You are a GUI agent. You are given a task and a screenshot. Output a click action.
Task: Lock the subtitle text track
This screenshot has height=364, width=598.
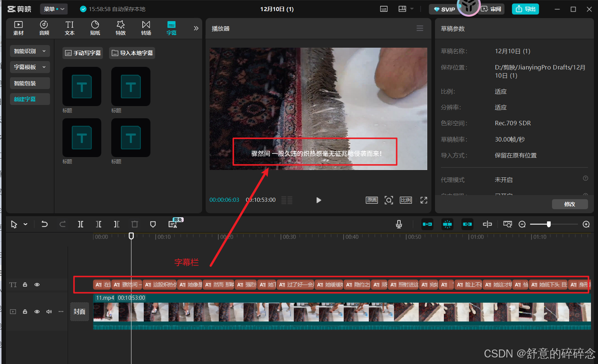coord(25,285)
